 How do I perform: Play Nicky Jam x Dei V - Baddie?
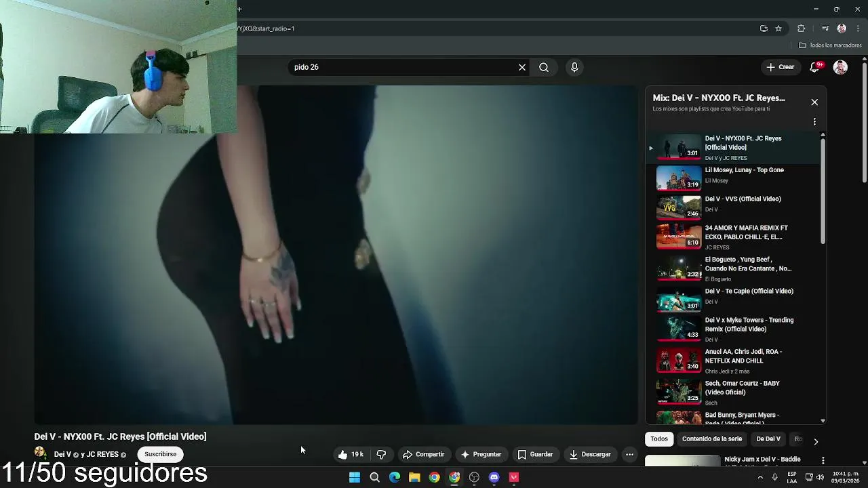click(732, 460)
